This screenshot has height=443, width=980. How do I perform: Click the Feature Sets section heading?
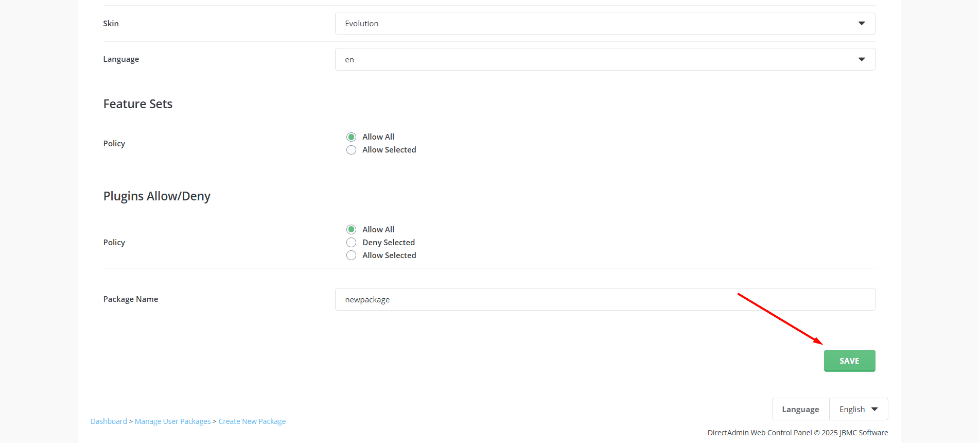click(x=138, y=104)
